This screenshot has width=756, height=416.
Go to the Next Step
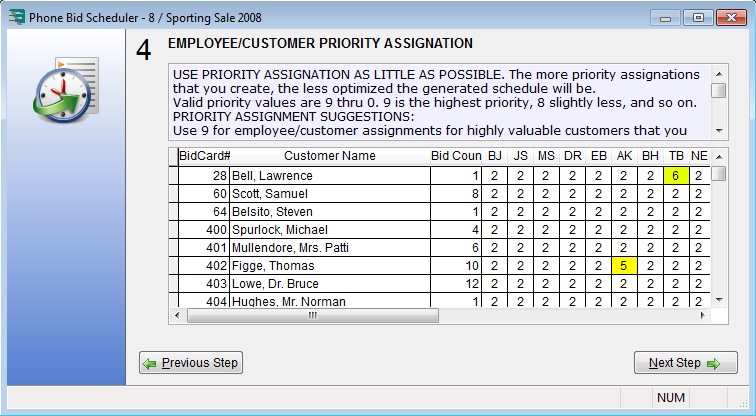[x=685, y=363]
